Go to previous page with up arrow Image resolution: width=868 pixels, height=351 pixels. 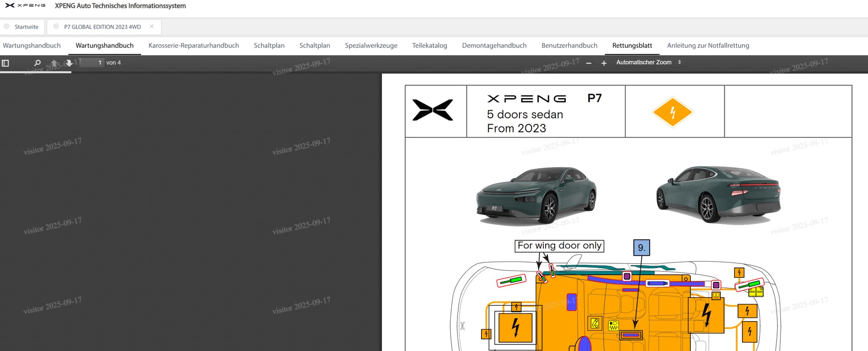(54, 63)
